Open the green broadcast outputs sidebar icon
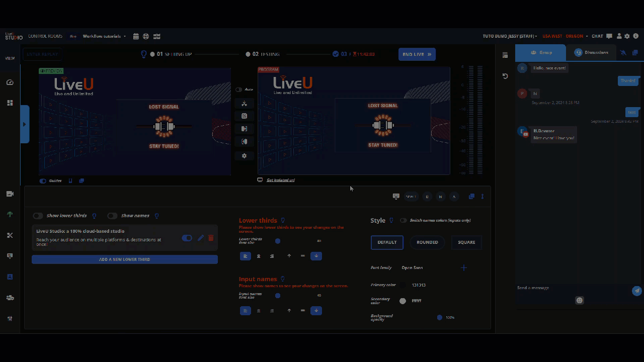 [10, 215]
